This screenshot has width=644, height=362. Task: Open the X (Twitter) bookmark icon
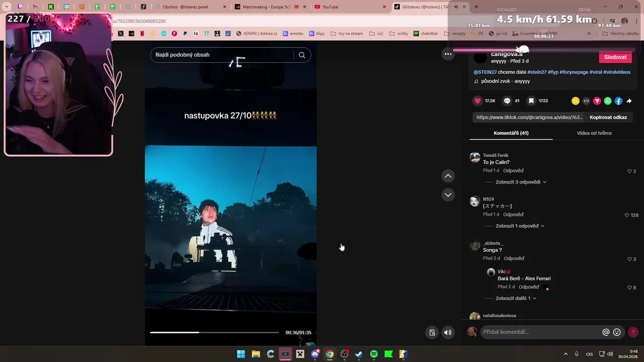121,34
